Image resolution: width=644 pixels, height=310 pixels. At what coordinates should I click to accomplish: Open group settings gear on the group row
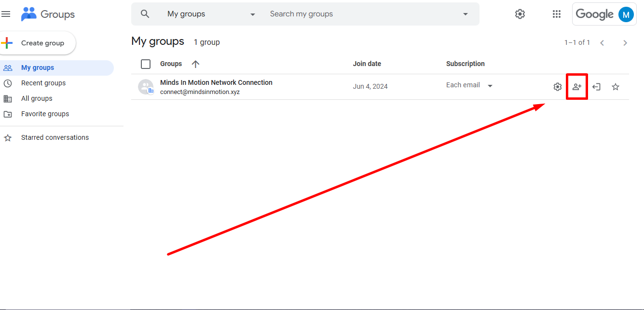(558, 87)
